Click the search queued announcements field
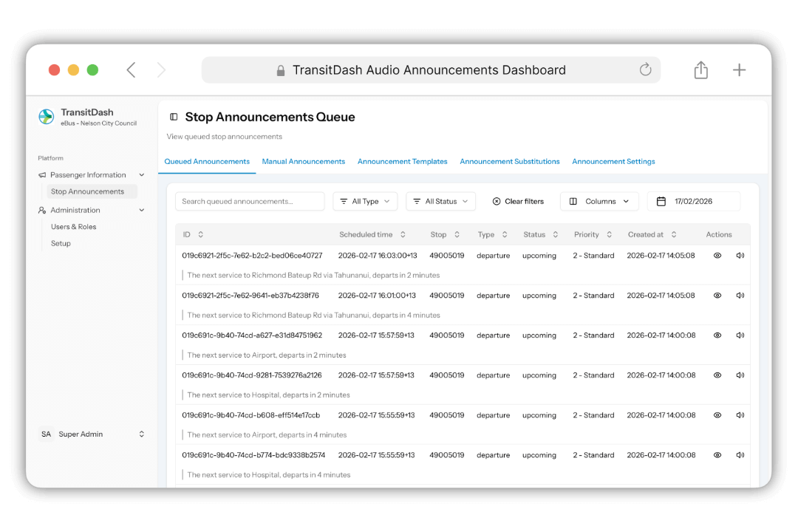798x532 pixels. click(x=249, y=200)
